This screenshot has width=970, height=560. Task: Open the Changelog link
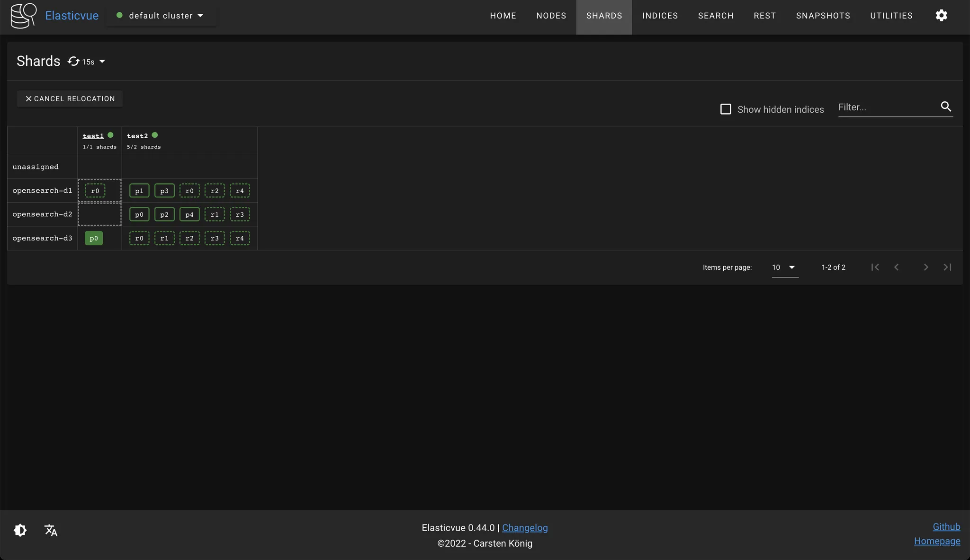(x=525, y=528)
